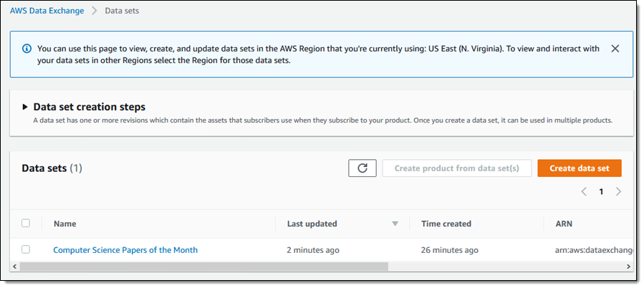Click the Create data set button
Screen dimensions: 644x288
point(579,168)
